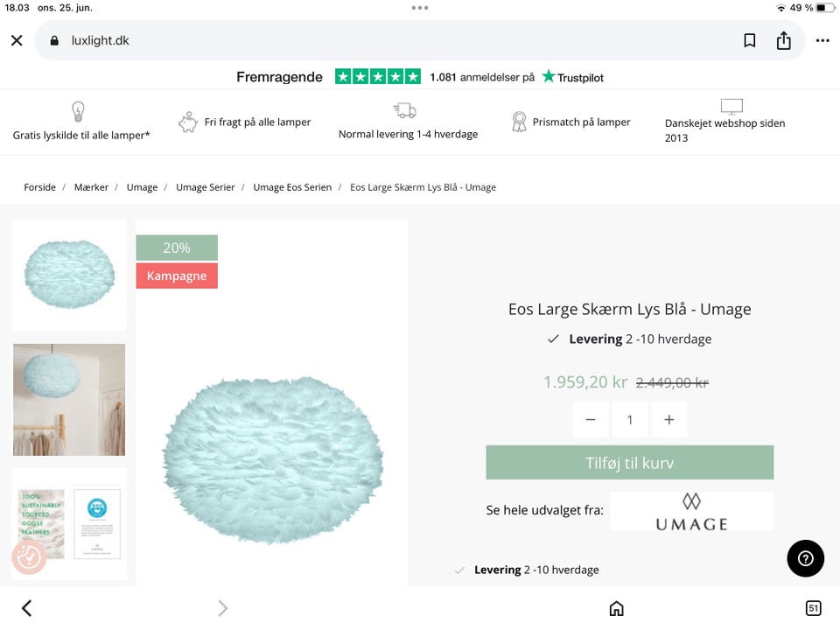Open the help question mark bubble
Image resolution: width=840 pixels, height=630 pixels.
pos(805,558)
